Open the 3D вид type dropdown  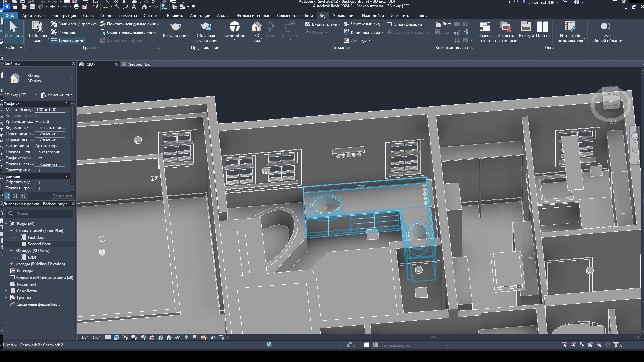[71, 78]
